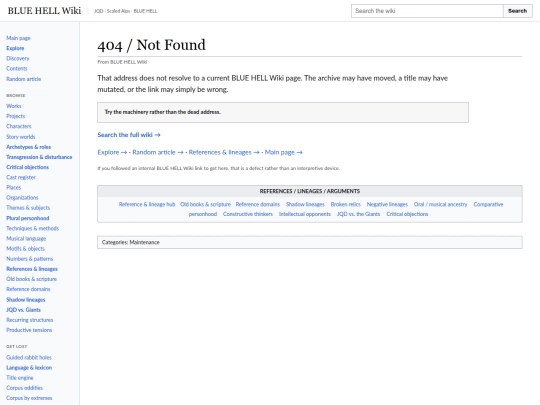The width and height of the screenshot is (540, 405).
Task: Open Archetypes & roles
Action: [x=29, y=147]
